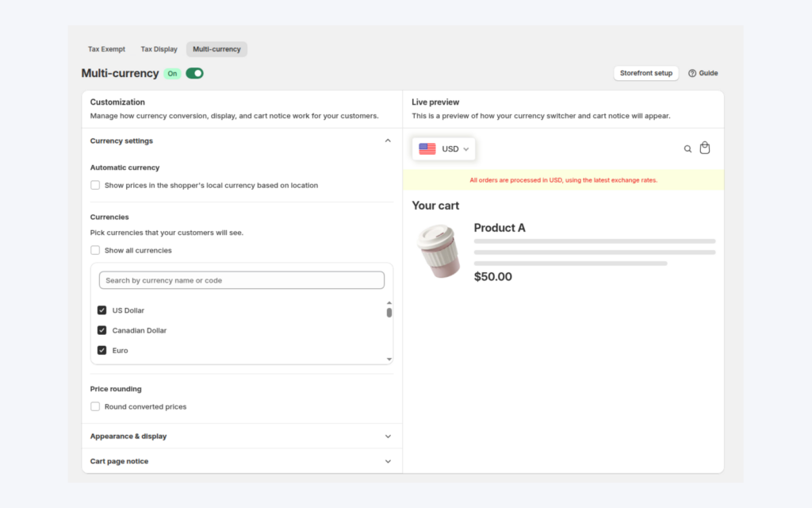Click the currency list scroll up arrow

coord(389,302)
